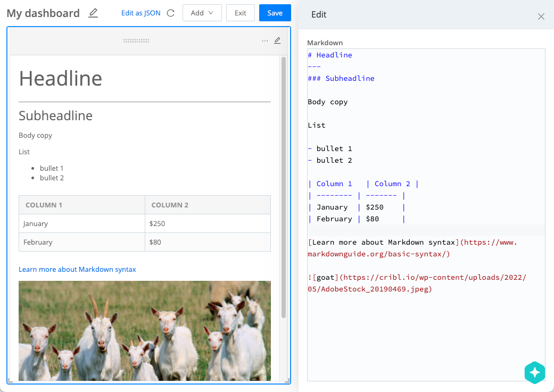The width and height of the screenshot is (554, 392).
Task: Click the pencil icon beside My dashboard
Action: tap(93, 13)
